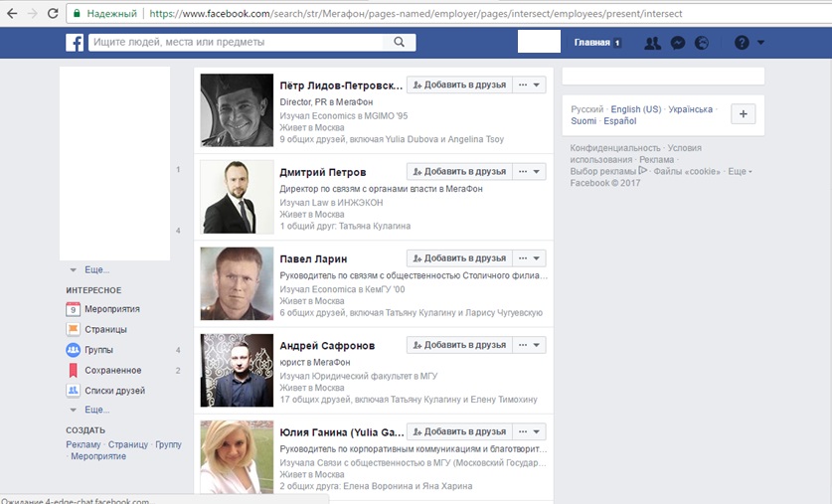The image size is (832, 504).
Task: Click the Facebook logo icon
Action: point(75,43)
